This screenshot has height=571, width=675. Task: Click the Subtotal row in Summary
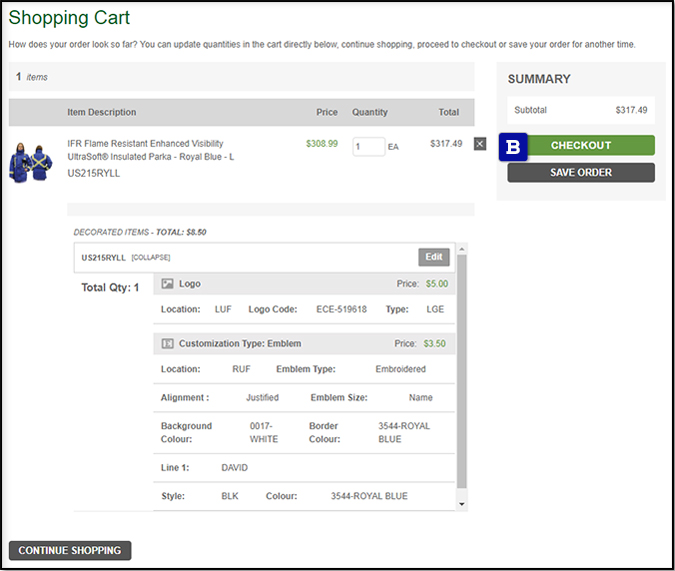580,110
